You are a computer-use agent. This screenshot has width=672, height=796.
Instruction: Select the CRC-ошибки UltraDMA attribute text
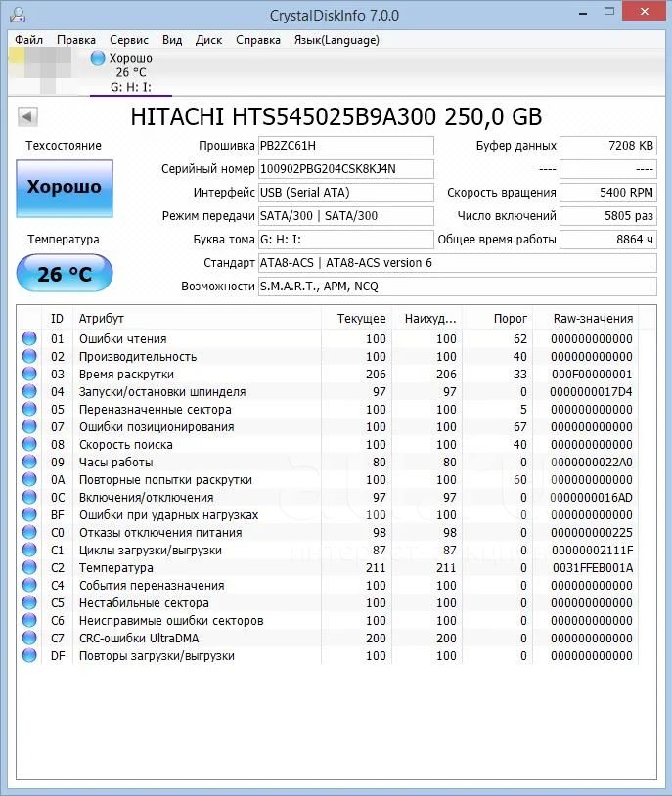[x=139, y=639]
